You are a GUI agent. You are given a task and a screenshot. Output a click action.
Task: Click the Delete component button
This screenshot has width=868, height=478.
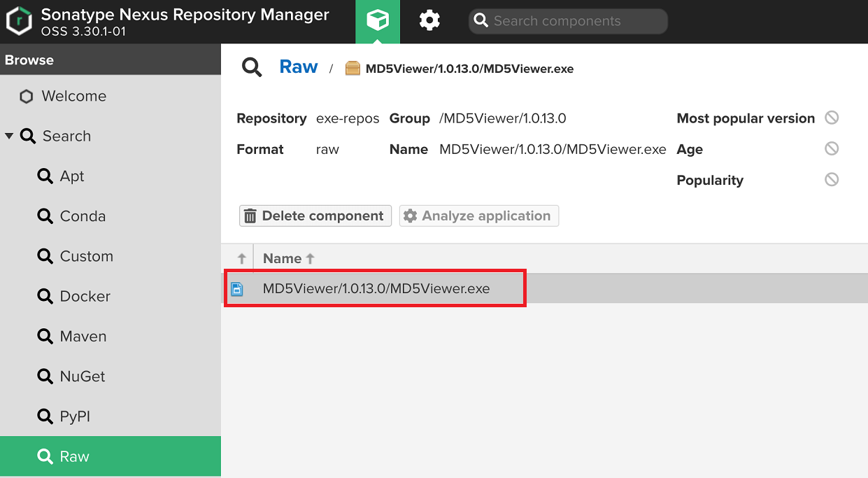[x=315, y=216]
